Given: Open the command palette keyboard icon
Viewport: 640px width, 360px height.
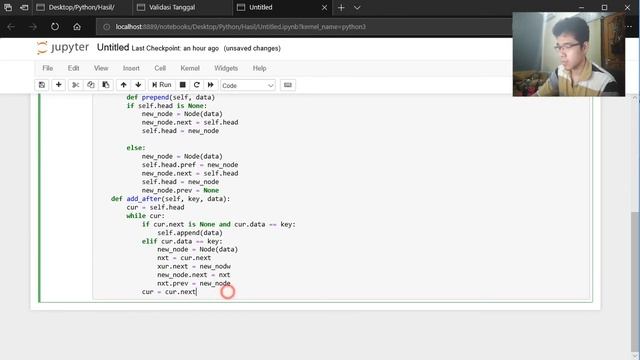Looking at the screenshot, I should 288,85.
